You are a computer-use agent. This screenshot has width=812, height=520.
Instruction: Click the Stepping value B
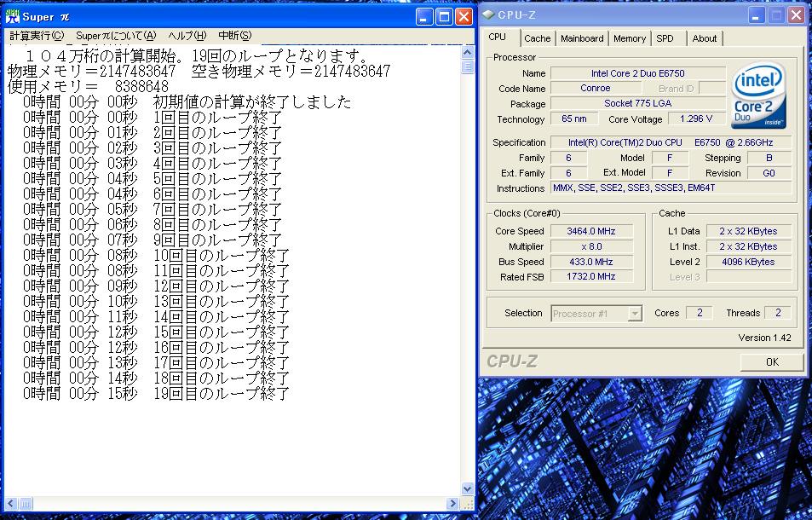769,158
